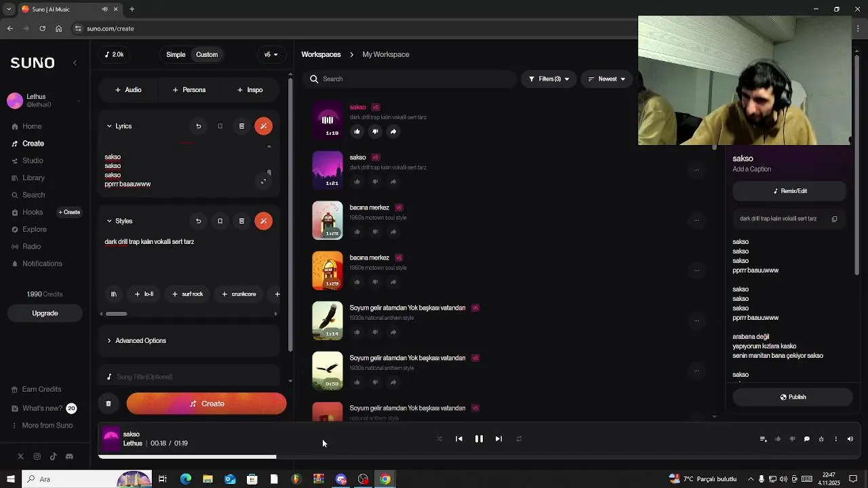Click the 2.0k credits badge

(114, 54)
